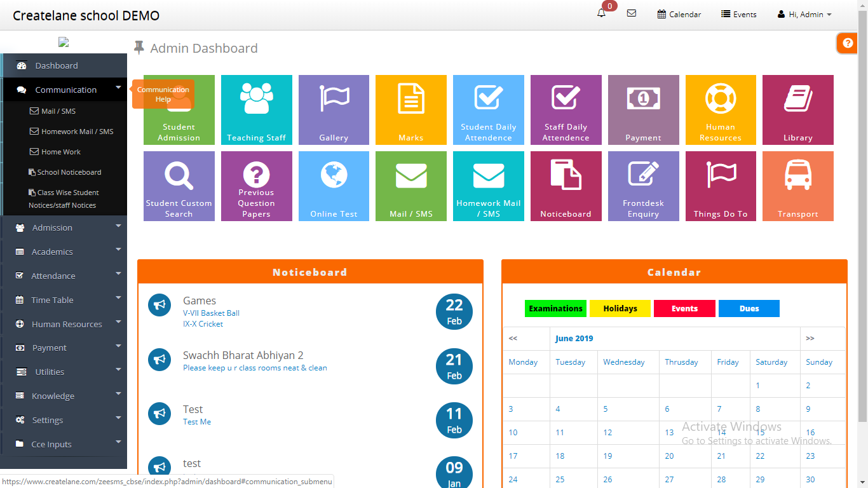The width and height of the screenshot is (868, 488).
Task: Open the Teaching Staff tile
Action: pyautogui.click(x=256, y=110)
